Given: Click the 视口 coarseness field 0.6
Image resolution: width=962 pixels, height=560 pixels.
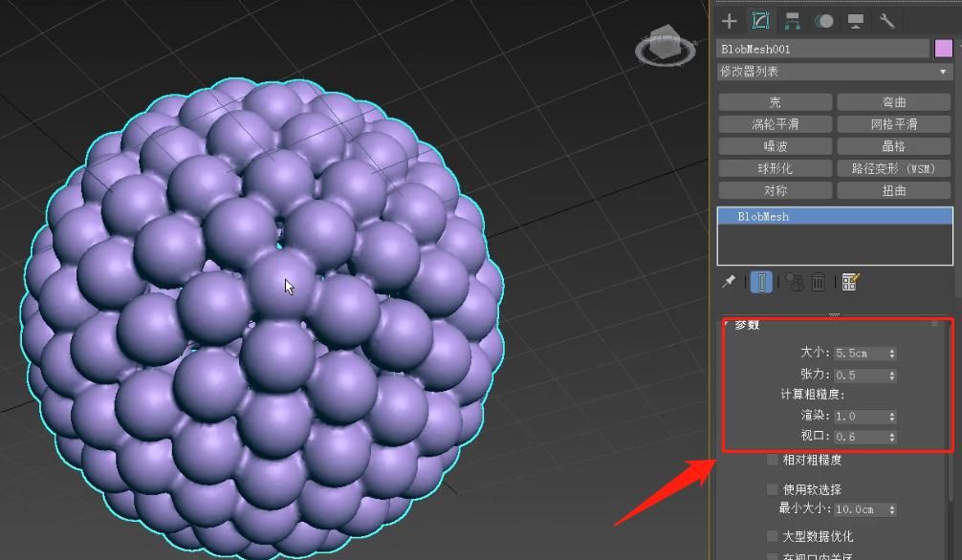Looking at the screenshot, I should 860,437.
